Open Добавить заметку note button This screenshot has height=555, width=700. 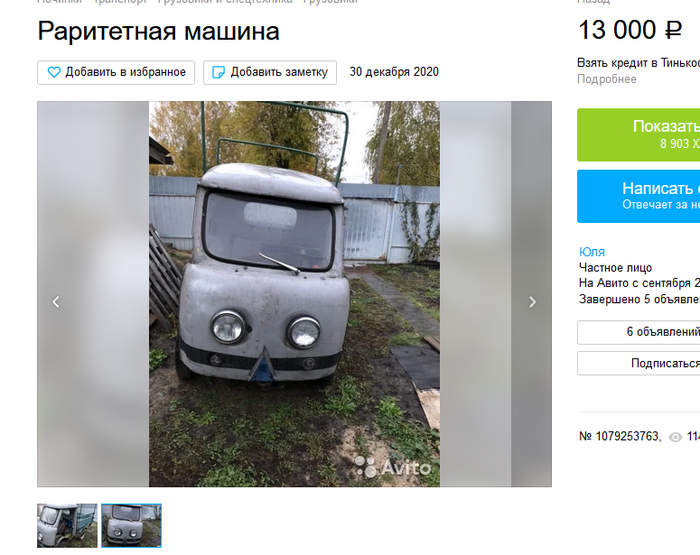point(270,72)
